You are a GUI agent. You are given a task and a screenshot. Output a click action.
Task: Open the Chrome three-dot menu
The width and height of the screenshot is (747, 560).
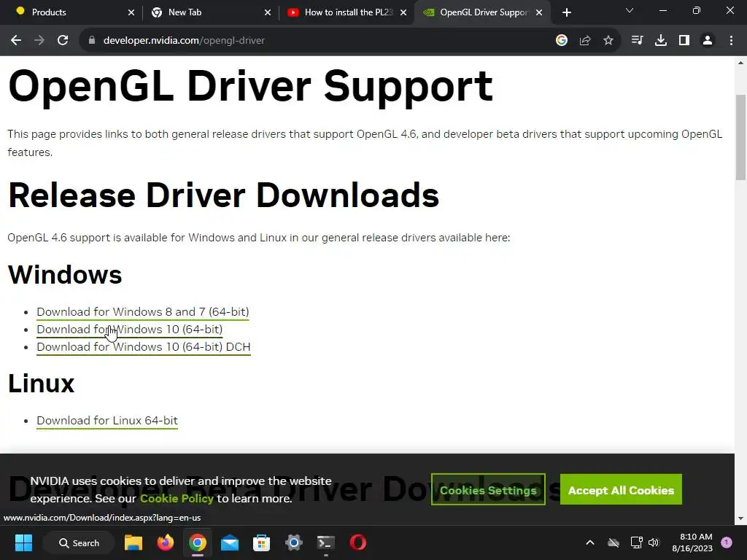[731, 41]
